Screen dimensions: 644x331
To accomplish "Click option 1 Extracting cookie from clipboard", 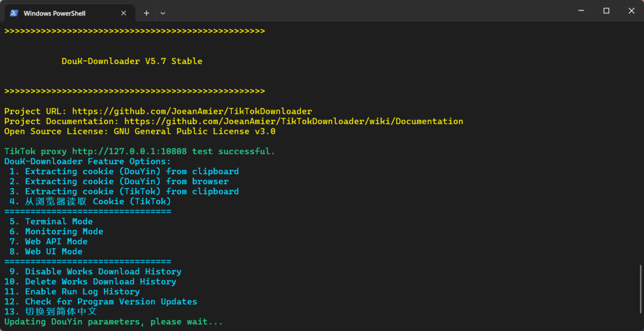I will (x=124, y=171).
